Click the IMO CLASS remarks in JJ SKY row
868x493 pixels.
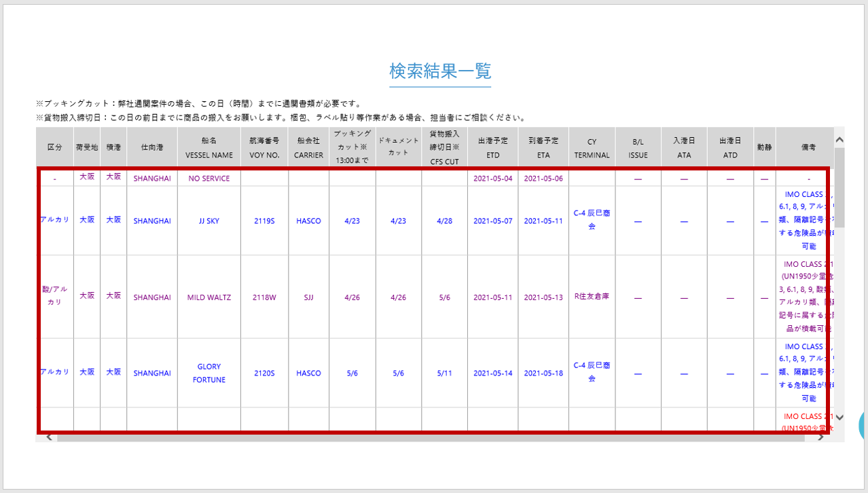[x=807, y=221]
